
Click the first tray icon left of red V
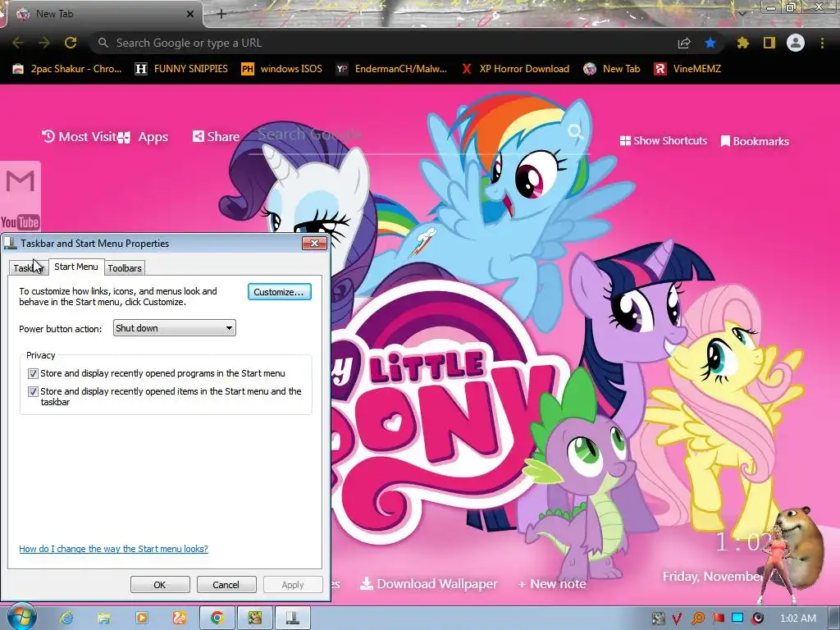pyautogui.click(x=658, y=619)
